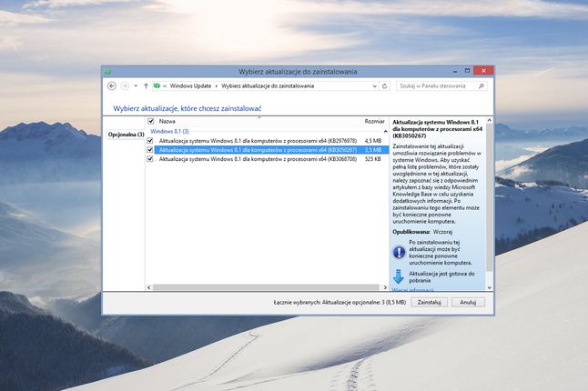Viewport: 588px width, 391px height.
Task: Click the Zainstaluj button
Action: 429,302
